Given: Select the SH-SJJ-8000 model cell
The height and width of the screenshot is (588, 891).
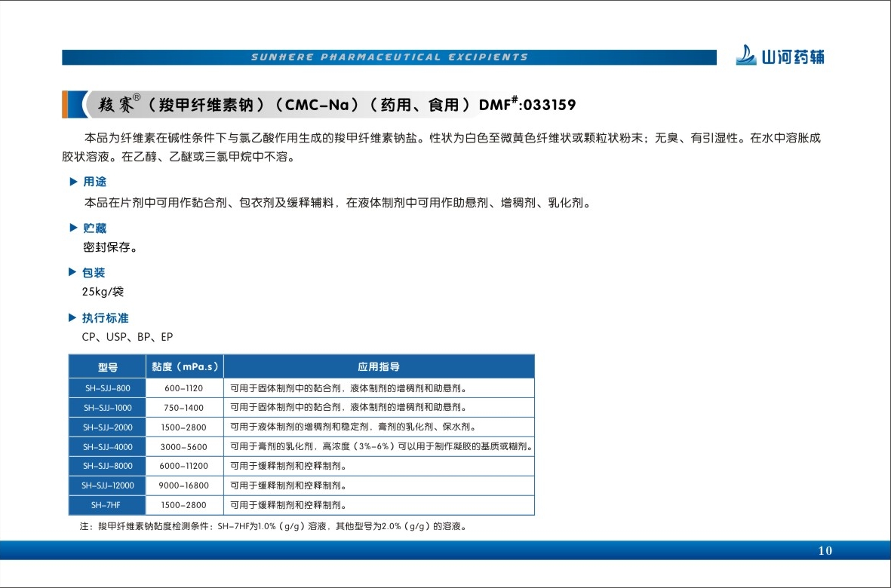Looking at the screenshot, I should coord(107,466).
